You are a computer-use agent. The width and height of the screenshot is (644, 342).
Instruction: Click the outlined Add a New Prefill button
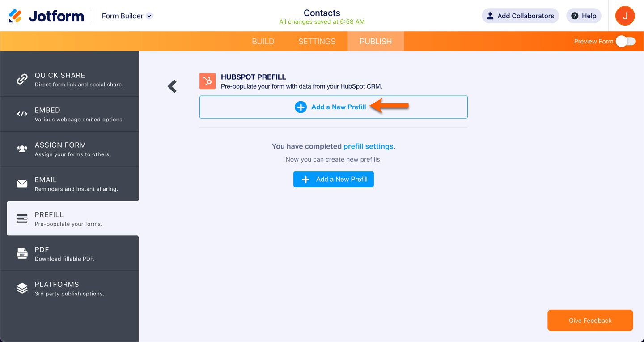333,107
